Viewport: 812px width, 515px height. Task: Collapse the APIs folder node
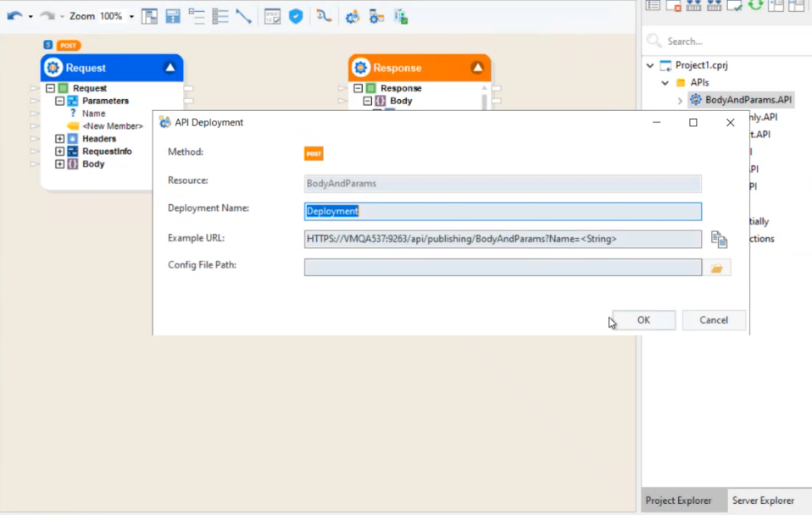tap(665, 83)
